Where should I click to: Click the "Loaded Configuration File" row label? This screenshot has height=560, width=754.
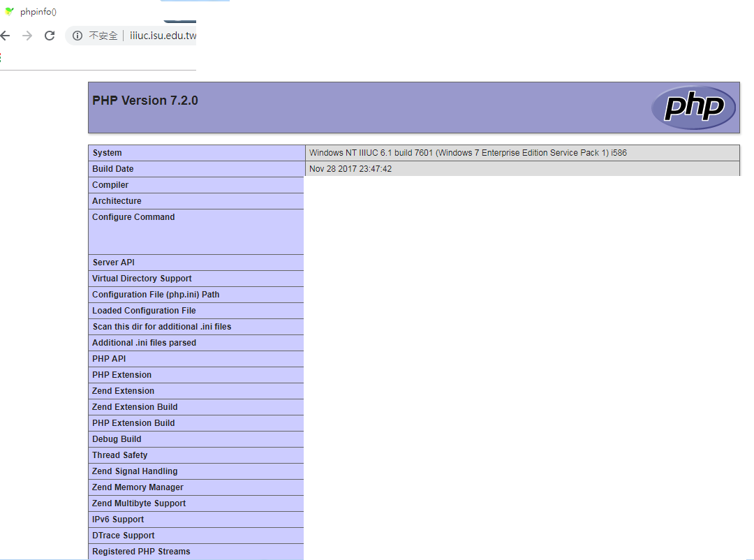point(145,311)
